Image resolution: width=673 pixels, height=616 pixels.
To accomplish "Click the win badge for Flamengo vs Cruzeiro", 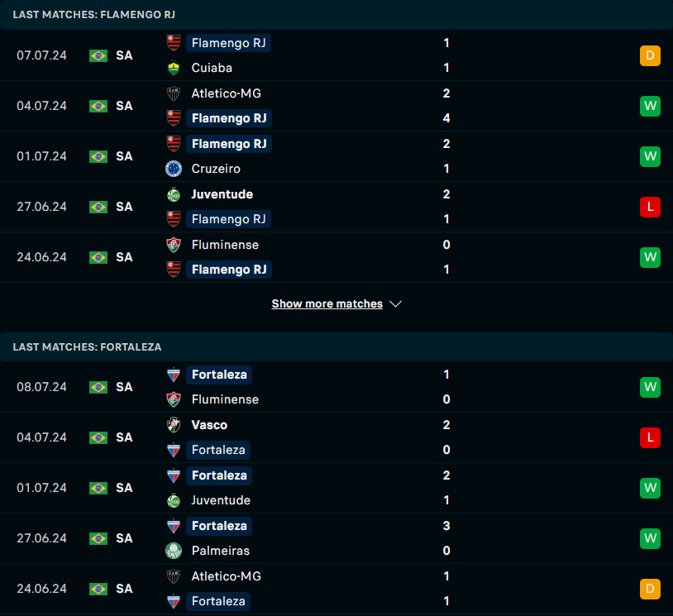I will [x=650, y=156].
